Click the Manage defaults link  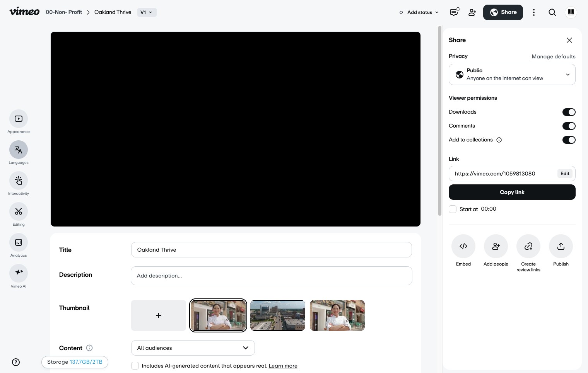(554, 56)
